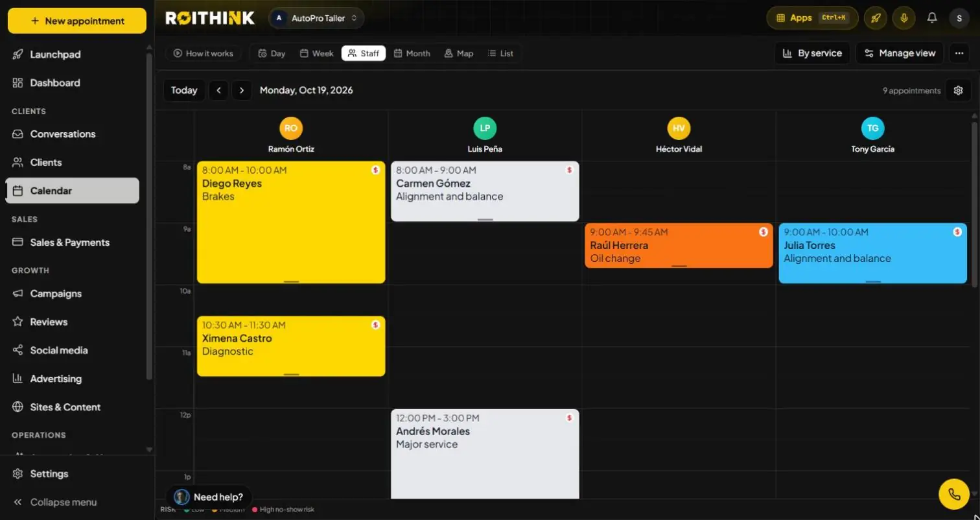The width and height of the screenshot is (980, 520).
Task: Go to next day arrow
Action: (242, 91)
